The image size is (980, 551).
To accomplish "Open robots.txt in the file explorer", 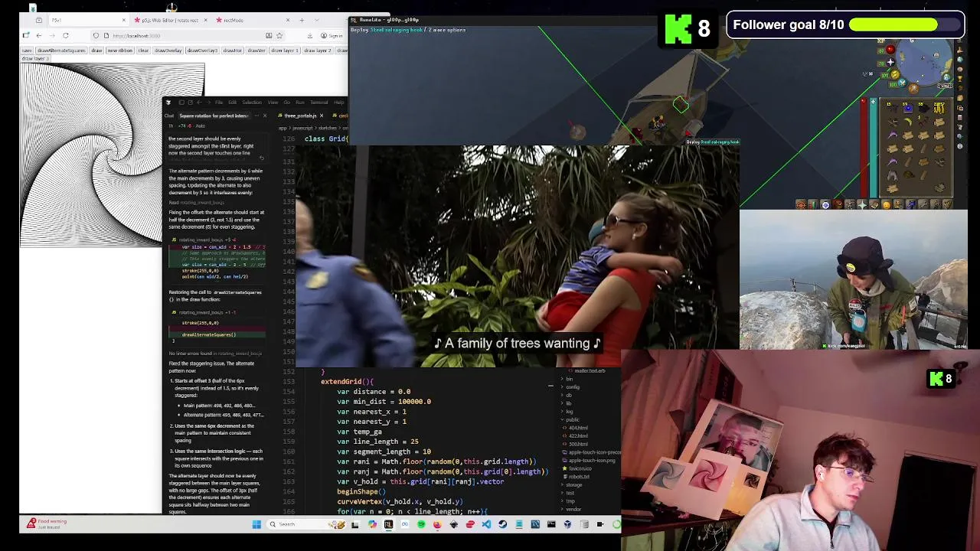I will point(579,477).
